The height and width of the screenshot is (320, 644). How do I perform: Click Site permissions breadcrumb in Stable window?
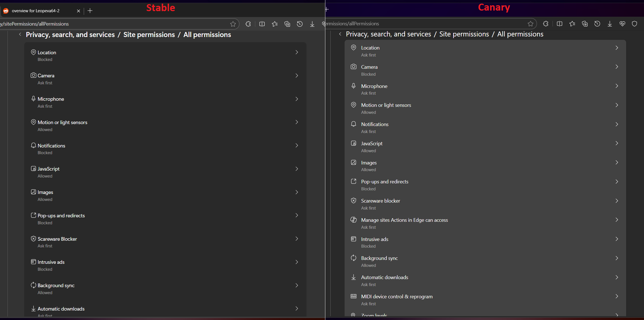(x=149, y=35)
